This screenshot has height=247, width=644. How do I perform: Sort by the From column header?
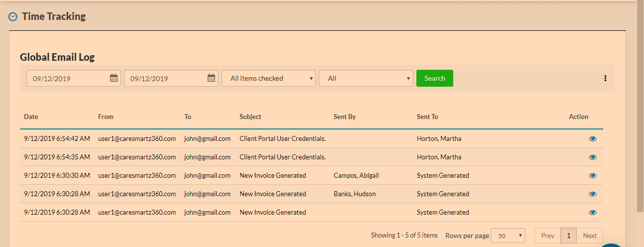pyautogui.click(x=106, y=117)
